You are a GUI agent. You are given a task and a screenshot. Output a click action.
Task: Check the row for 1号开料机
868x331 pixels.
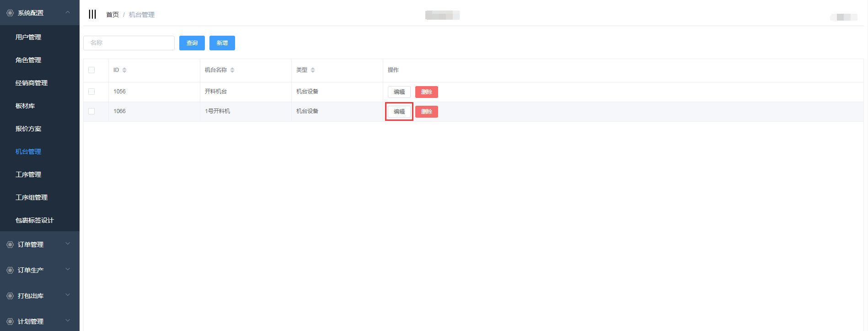pyautogui.click(x=91, y=111)
